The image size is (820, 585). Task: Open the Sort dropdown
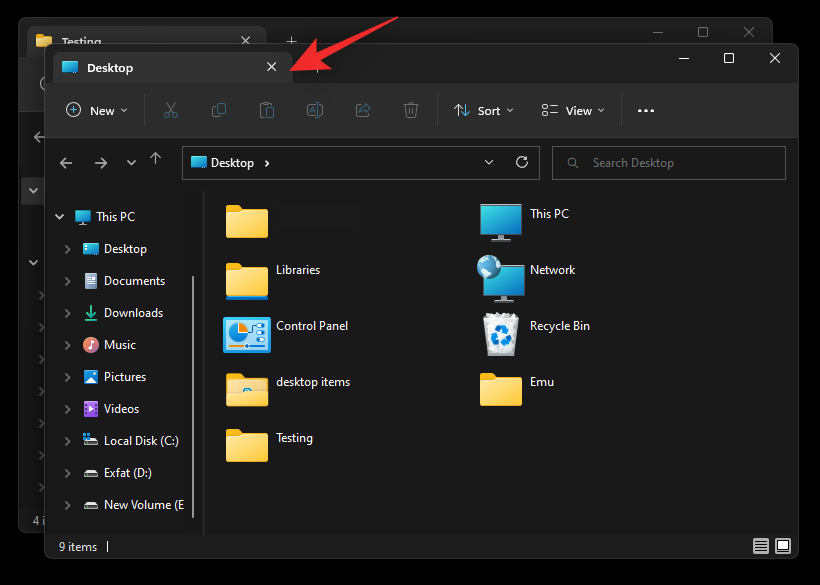483,110
